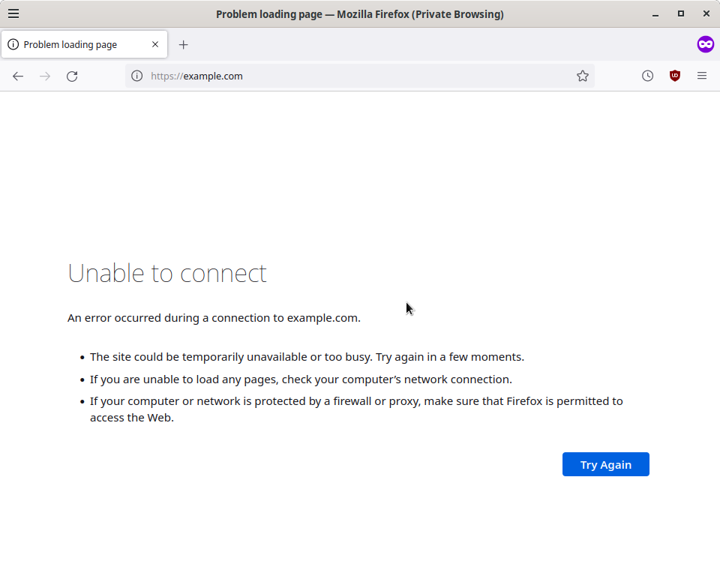Open the uBlock Origin extension
Screen dimensions: 720x588
[x=675, y=76]
